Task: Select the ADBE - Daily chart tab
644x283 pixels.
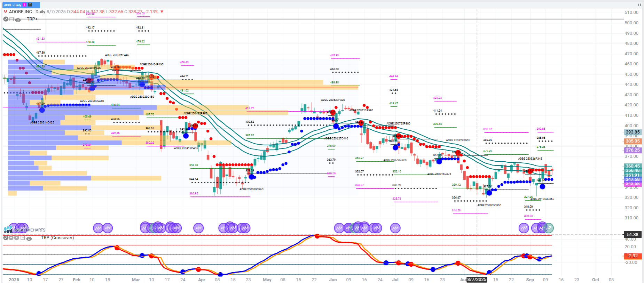Action: click(x=21, y=5)
